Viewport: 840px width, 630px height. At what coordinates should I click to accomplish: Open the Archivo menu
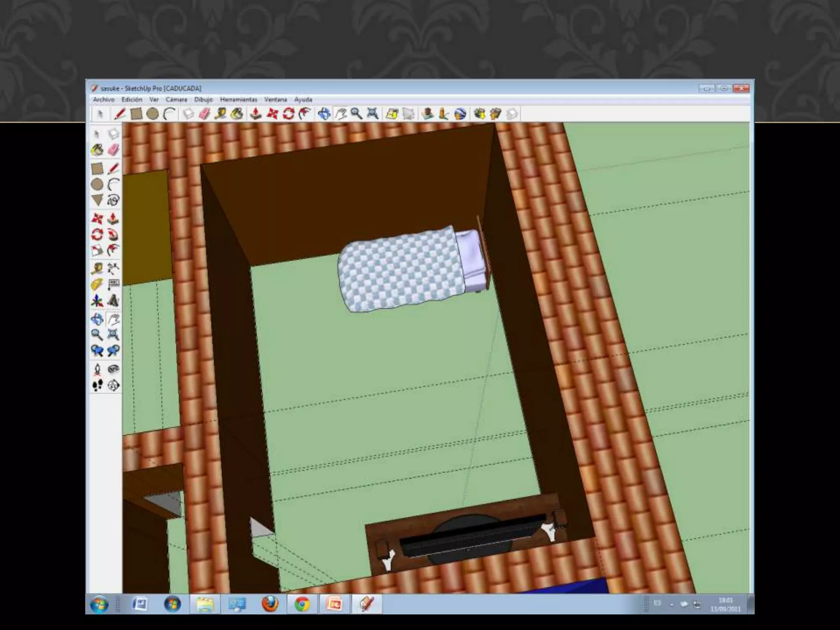pyautogui.click(x=103, y=100)
